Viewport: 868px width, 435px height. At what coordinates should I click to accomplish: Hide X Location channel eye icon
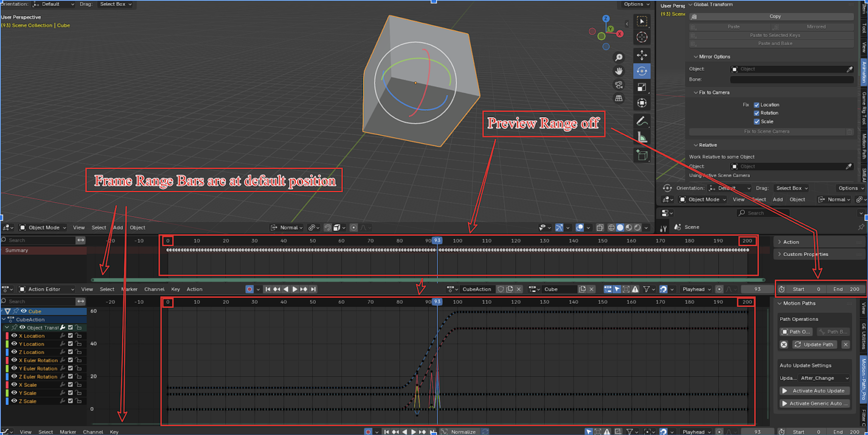14,336
